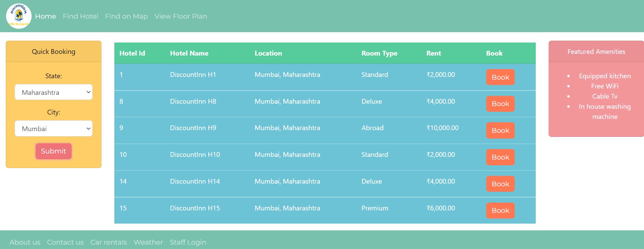644x249 pixels.
Task: Book DiscountInn H8 hotel
Action: tap(500, 104)
